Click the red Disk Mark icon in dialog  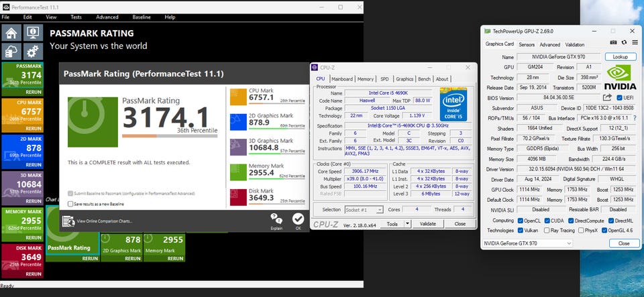tap(238, 197)
